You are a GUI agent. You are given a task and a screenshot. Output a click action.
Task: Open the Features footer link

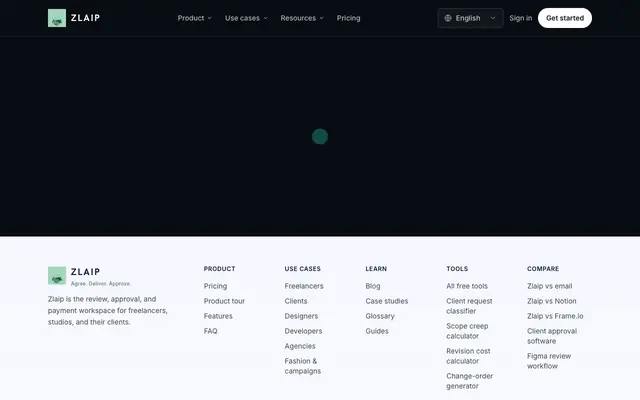tap(218, 316)
